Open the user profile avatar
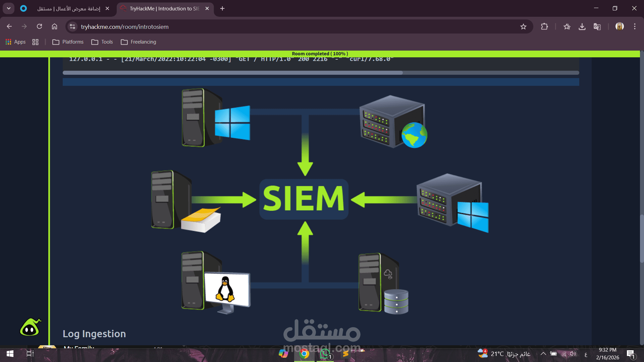This screenshot has width=644, height=362. coord(620,26)
